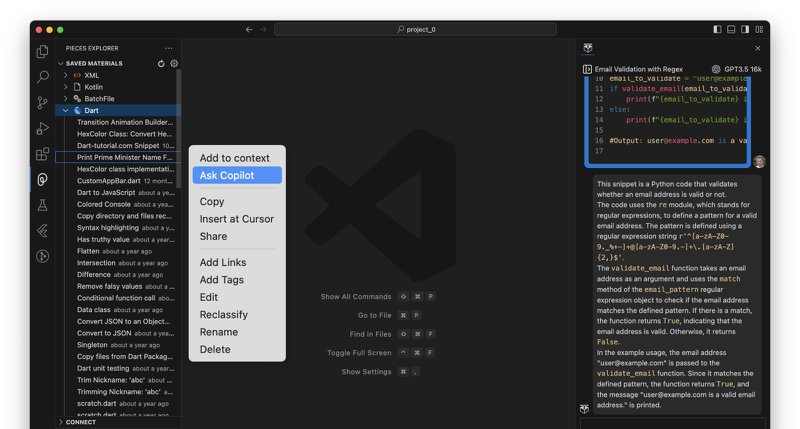This screenshot has height=429, width=800.
Task: Open Pieces Explorer more actions menu
Action: click(x=169, y=48)
